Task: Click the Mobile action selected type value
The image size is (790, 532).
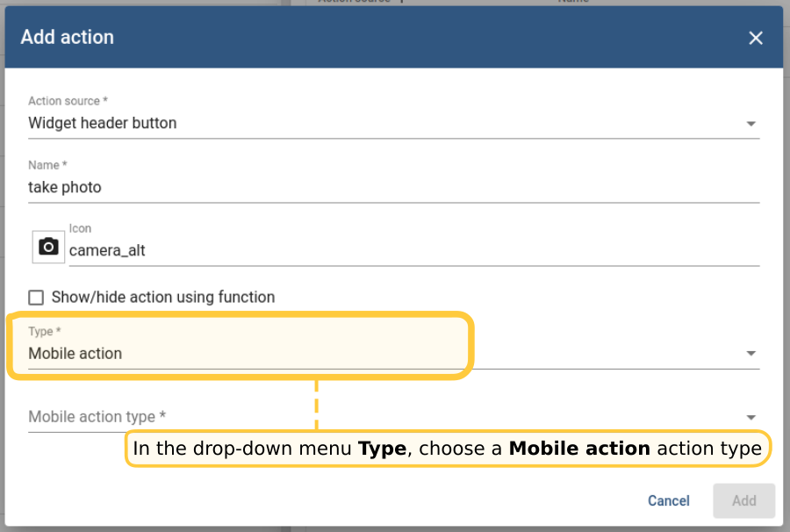Action: [75, 354]
